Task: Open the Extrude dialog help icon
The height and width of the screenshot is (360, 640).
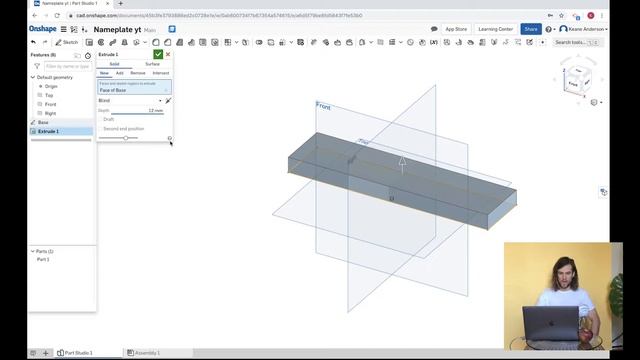Action: (x=170, y=138)
